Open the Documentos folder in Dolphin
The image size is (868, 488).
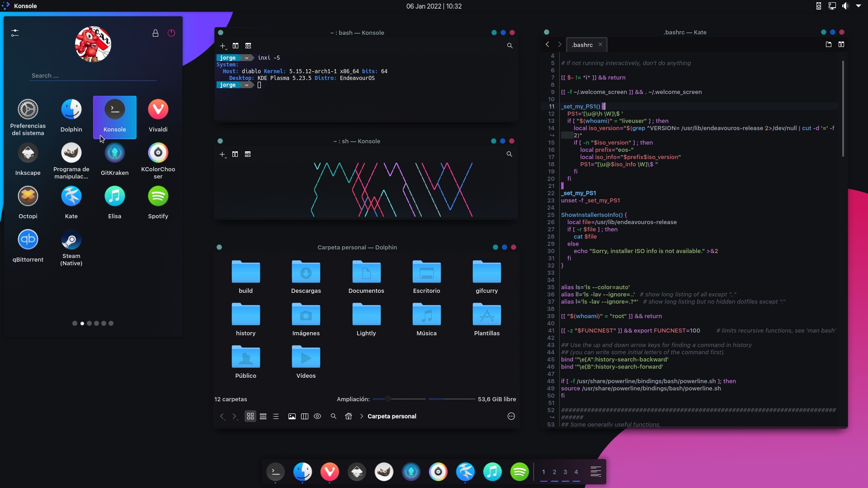[x=366, y=277]
